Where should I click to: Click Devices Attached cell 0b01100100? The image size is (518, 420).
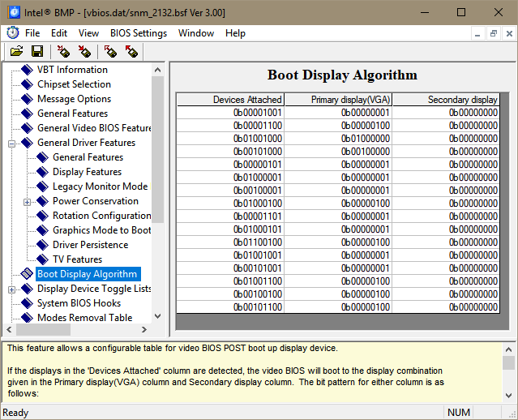coord(230,242)
